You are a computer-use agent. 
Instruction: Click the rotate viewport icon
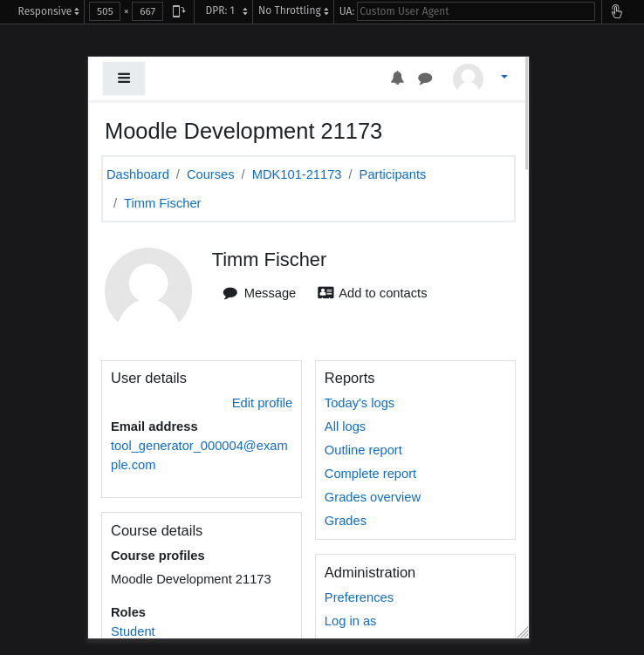tap(179, 11)
